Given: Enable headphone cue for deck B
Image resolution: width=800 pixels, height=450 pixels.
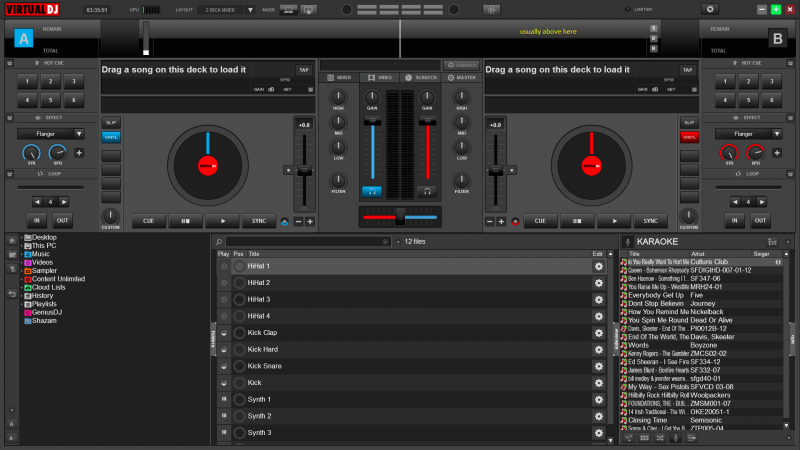Looking at the screenshot, I should [x=427, y=192].
